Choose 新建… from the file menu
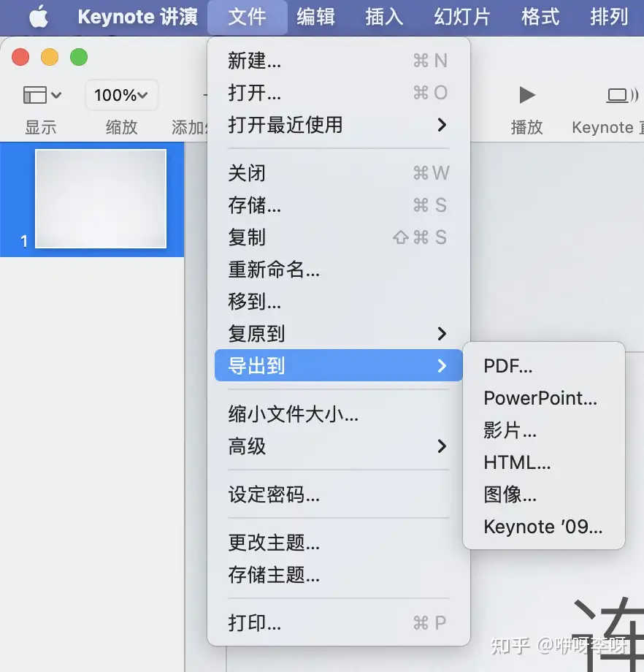Screen dimensions: 644x672 point(339,61)
